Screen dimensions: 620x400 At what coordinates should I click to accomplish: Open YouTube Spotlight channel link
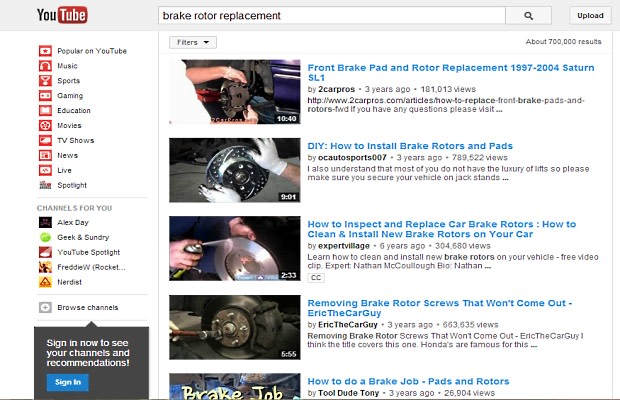coord(89,252)
